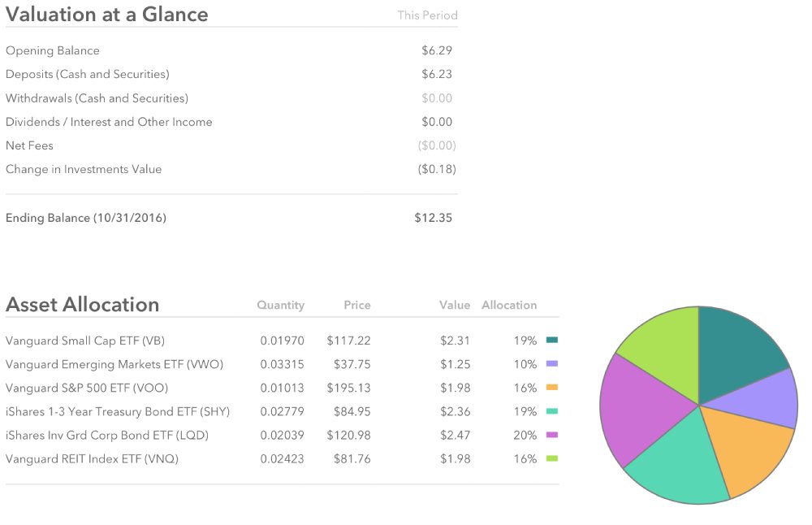Select the lime green slice of the pie chart
812x525 pixels.
[666, 349]
